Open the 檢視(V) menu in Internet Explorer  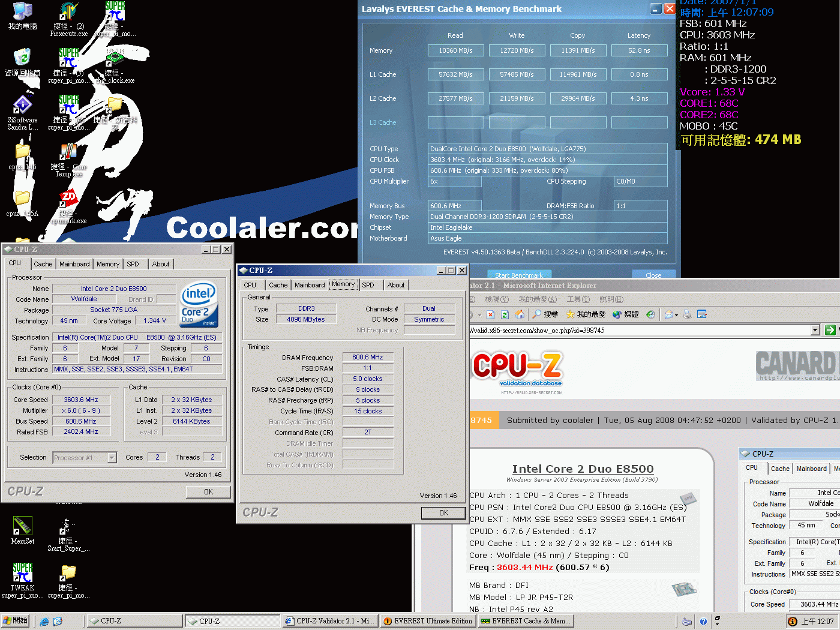(496, 299)
